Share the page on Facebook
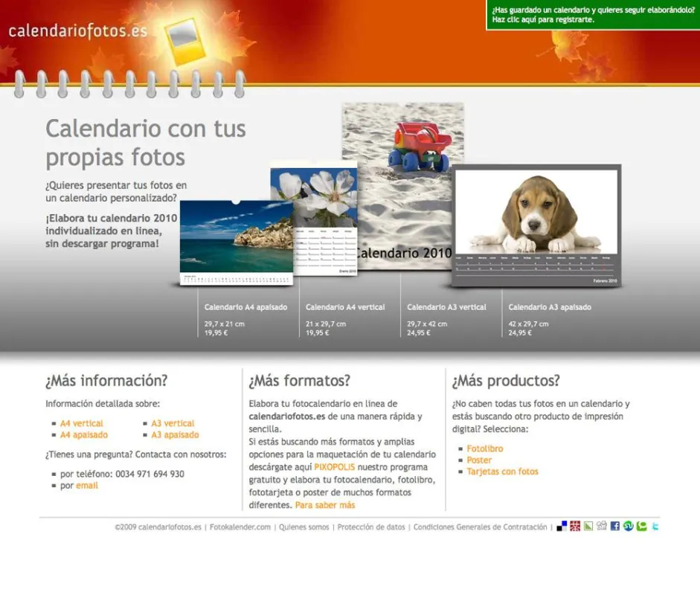700x595 pixels. 615,527
